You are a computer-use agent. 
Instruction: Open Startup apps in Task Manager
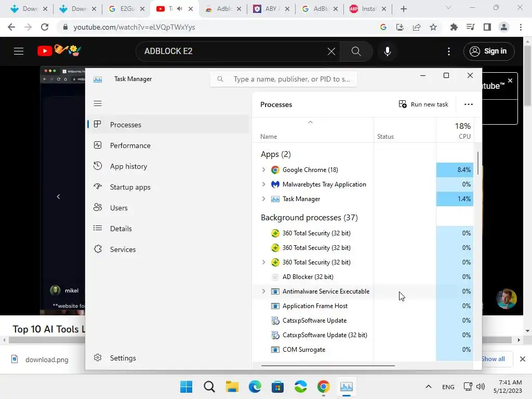coord(168,187)
